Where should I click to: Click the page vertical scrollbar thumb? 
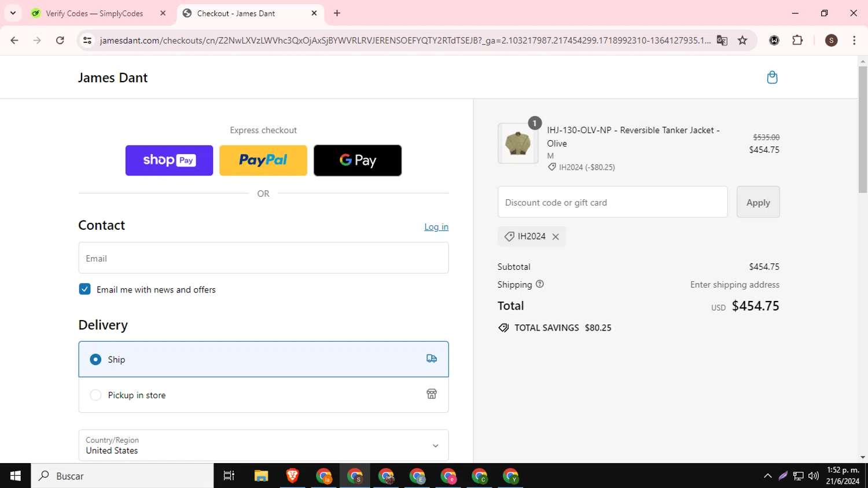click(x=863, y=130)
